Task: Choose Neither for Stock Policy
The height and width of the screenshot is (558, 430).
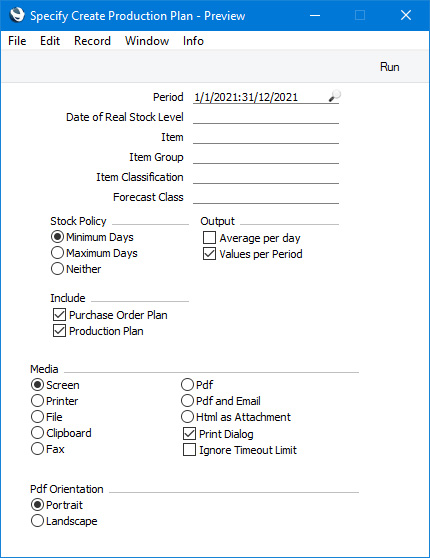Action: coord(57,269)
